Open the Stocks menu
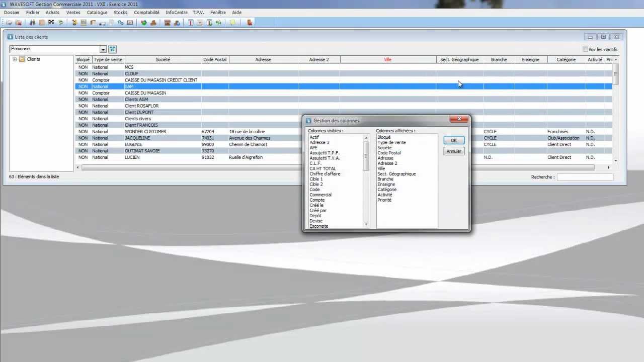The height and width of the screenshot is (362, 644). click(121, 13)
